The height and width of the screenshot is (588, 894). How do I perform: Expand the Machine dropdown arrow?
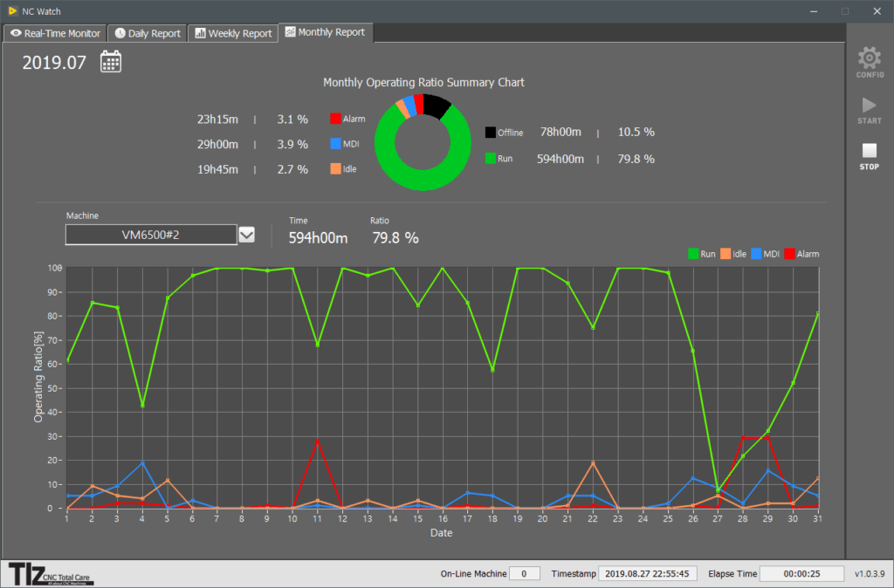tap(247, 235)
